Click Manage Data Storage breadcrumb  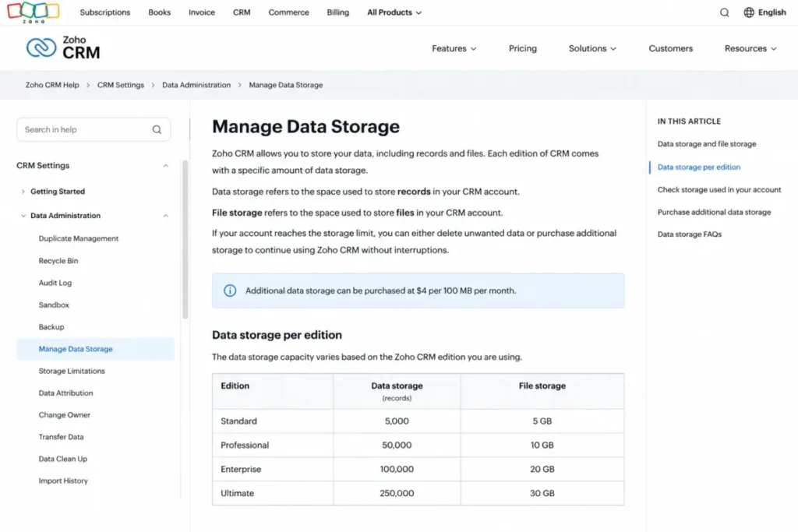(285, 85)
